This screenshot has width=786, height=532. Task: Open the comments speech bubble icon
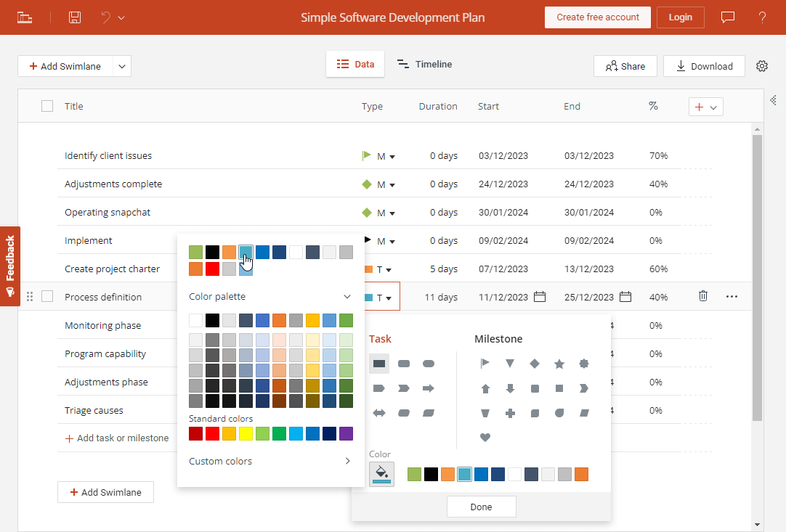click(727, 17)
